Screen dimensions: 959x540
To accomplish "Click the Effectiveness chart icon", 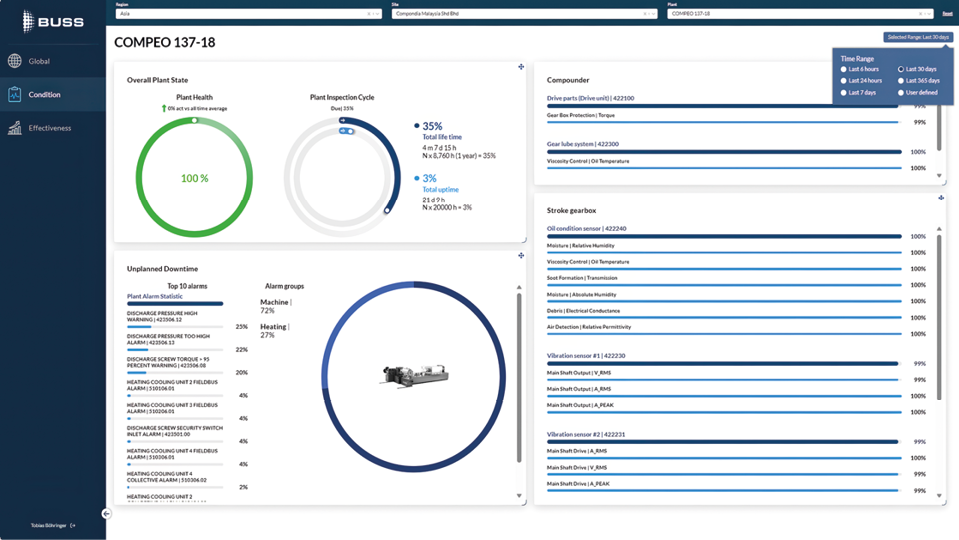I will click(14, 128).
